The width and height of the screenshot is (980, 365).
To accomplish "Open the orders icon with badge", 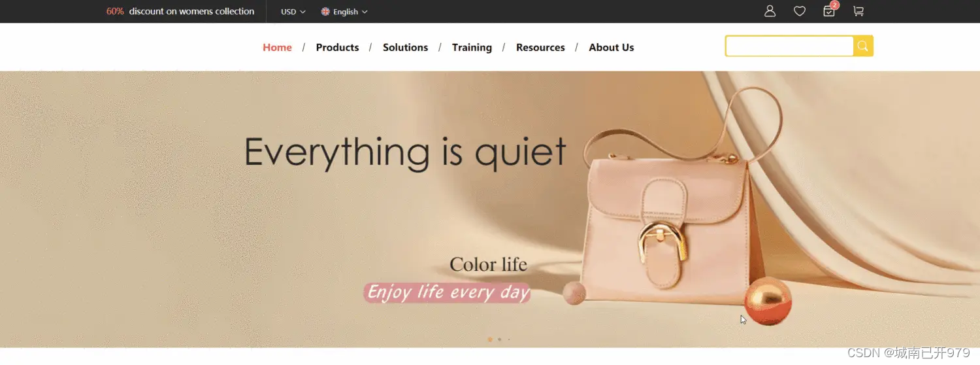I will tap(830, 10).
